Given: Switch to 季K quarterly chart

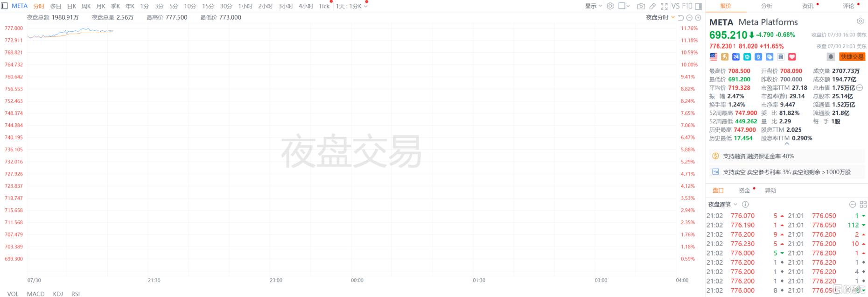Looking at the screenshot, I should click(x=115, y=6).
